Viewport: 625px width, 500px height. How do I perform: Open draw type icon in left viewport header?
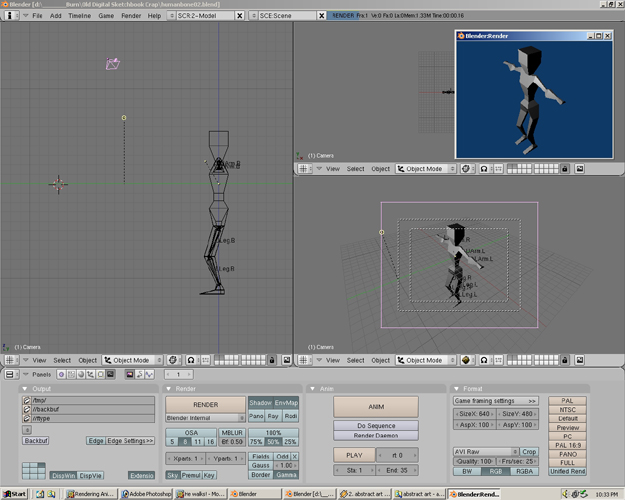[x=173, y=360]
